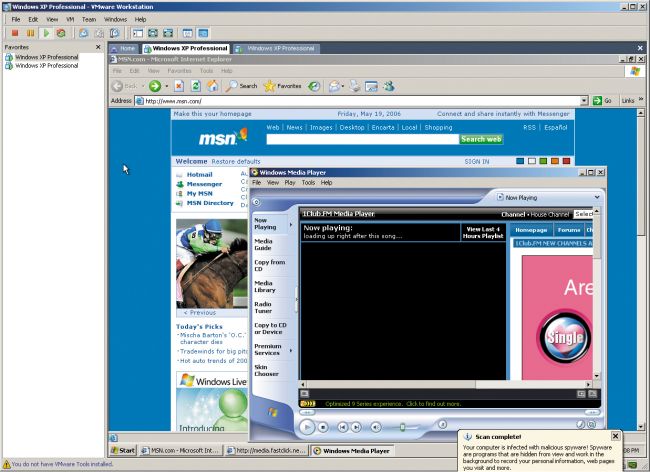650x472 pixels.
Task: Switch to the VMware Home tab
Action: pos(124,48)
